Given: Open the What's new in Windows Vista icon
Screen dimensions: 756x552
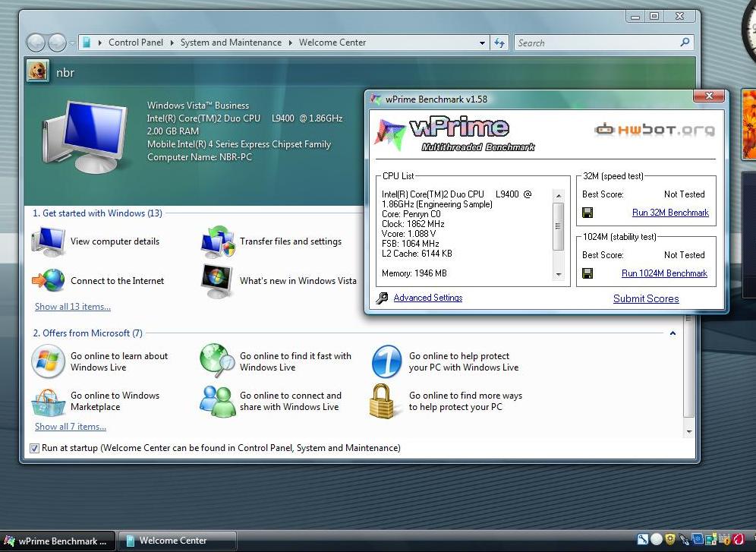Looking at the screenshot, I should 217,281.
